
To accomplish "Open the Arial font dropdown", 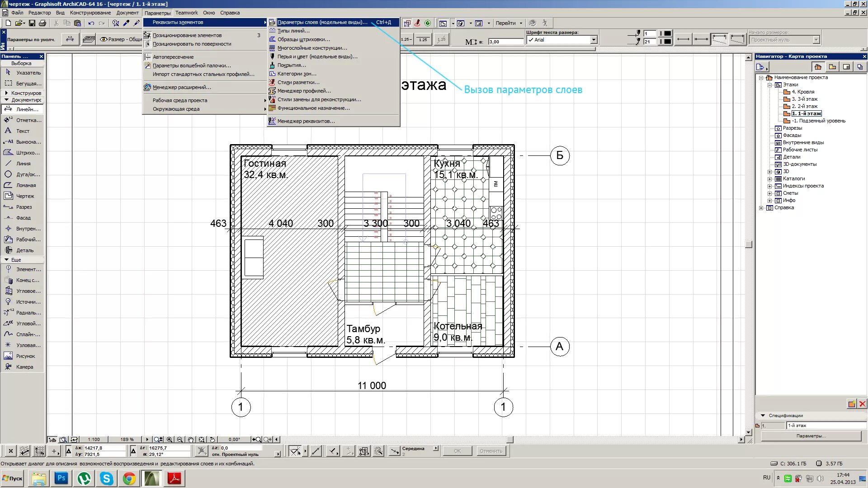I will [x=594, y=40].
